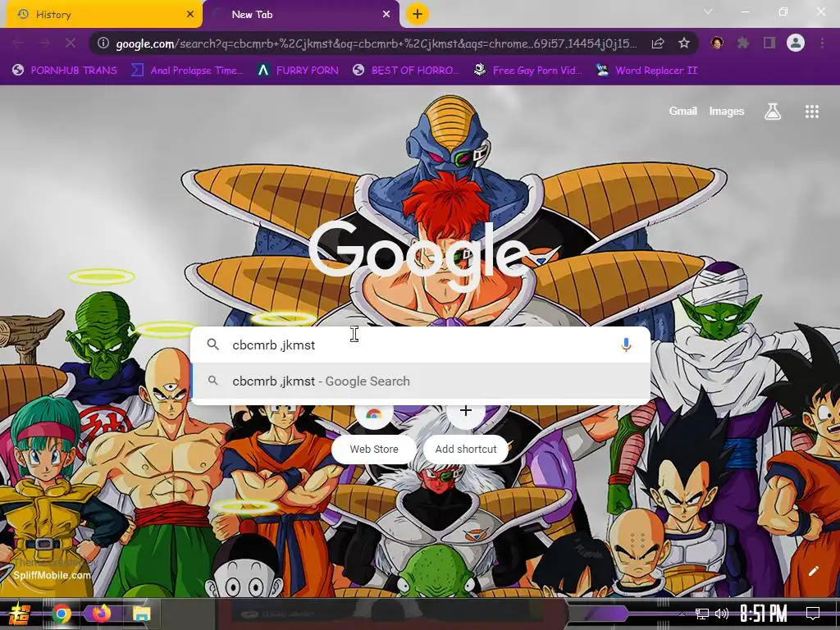Show hidden system tray icons

(x=682, y=614)
